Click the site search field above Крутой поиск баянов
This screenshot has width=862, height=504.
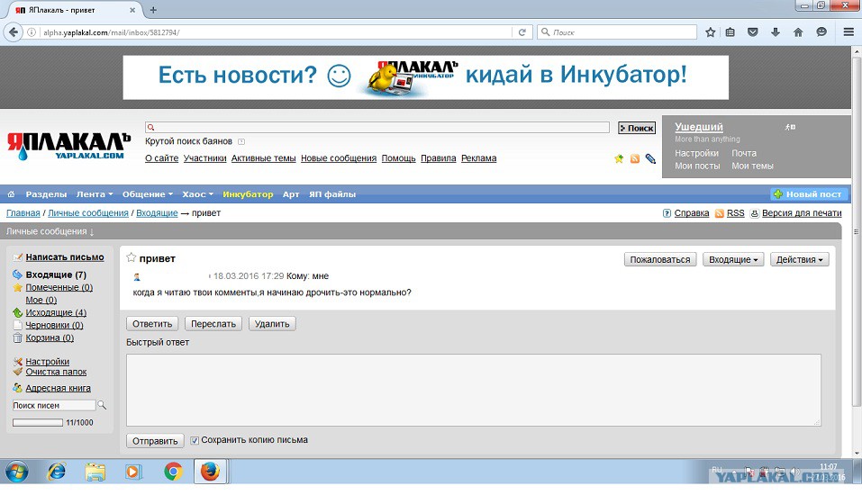pyautogui.click(x=377, y=128)
